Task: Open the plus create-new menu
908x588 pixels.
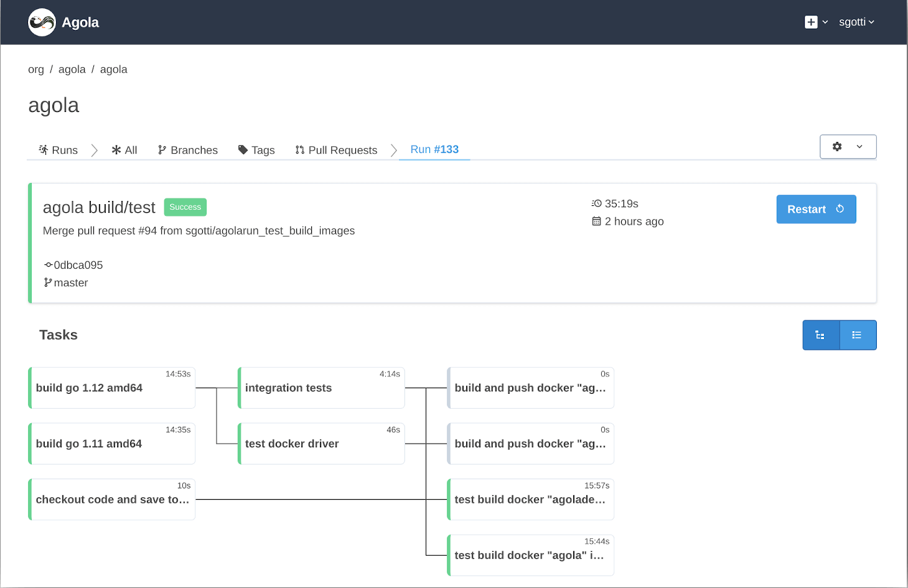Action: [811, 22]
